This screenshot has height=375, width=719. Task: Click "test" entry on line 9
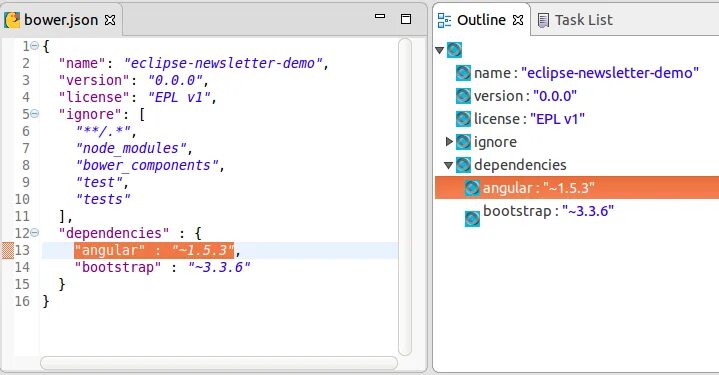[99, 182]
